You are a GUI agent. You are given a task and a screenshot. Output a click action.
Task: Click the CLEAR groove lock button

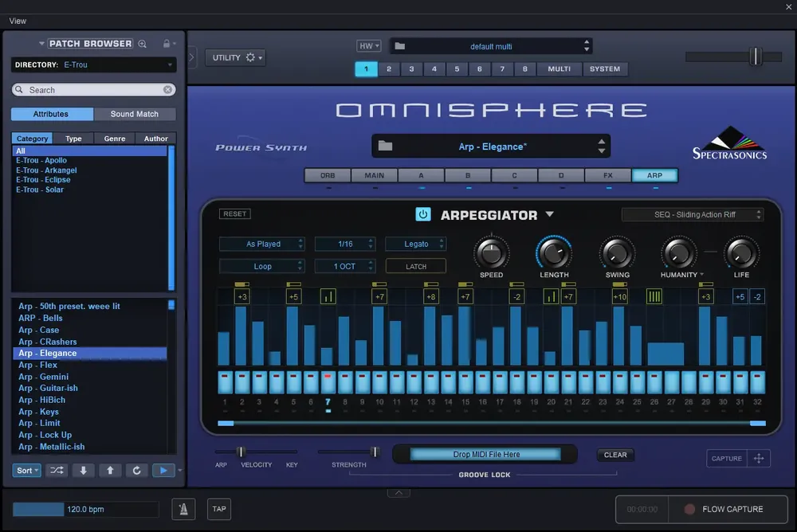(615, 455)
